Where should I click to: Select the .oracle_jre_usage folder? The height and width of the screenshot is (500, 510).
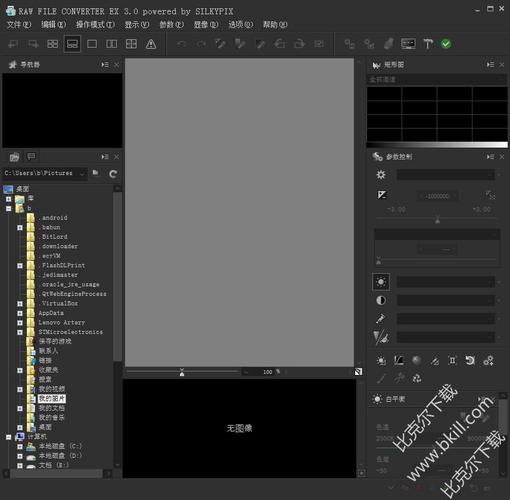(69, 284)
